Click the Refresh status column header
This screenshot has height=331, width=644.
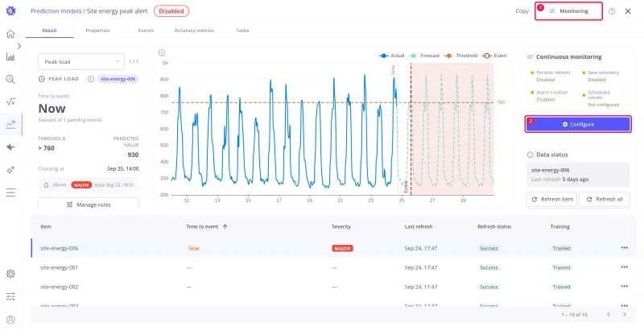point(494,226)
